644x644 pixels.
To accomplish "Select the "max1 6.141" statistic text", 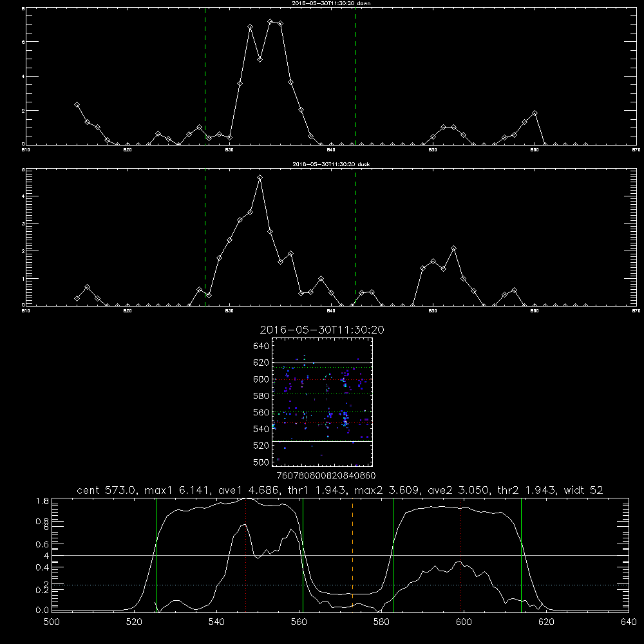I will click(175, 490).
